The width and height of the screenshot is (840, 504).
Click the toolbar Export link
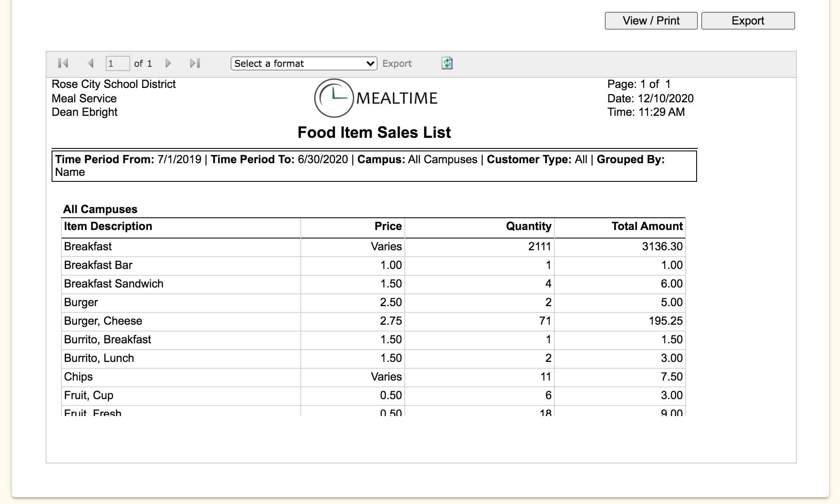397,63
